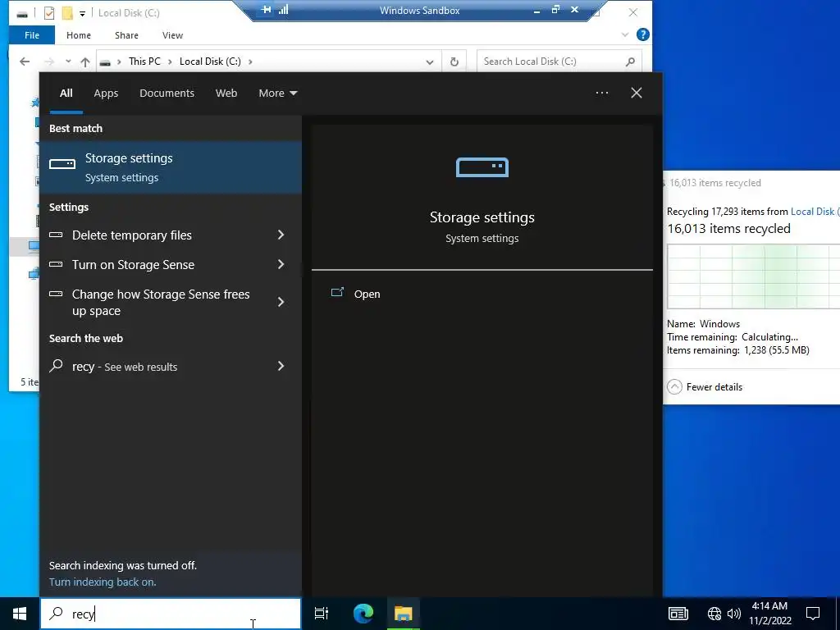Launch Microsoft Edge from the taskbar
The image size is (840, 630).
point(363,614)
